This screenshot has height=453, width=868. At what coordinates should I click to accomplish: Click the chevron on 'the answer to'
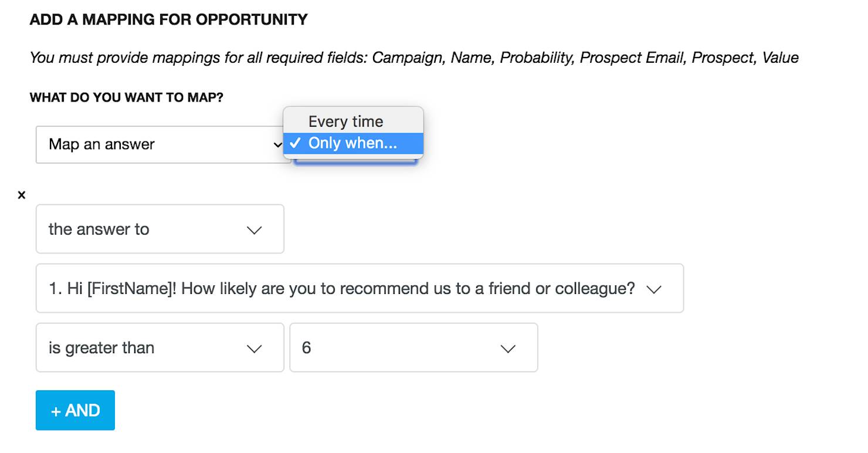(254, 230)
